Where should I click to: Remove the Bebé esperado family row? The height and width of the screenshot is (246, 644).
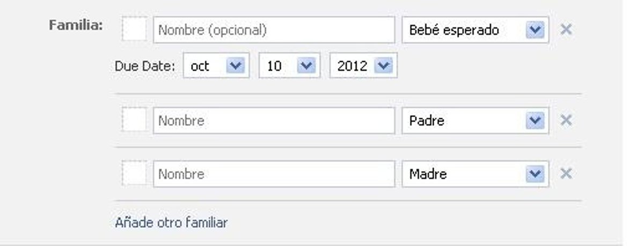566,29
